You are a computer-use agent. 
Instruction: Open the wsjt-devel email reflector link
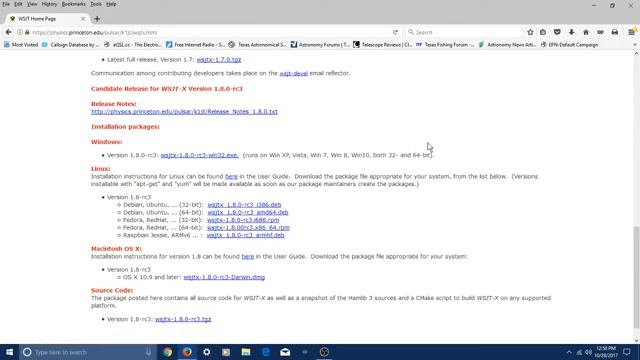[x=293, y=73]
